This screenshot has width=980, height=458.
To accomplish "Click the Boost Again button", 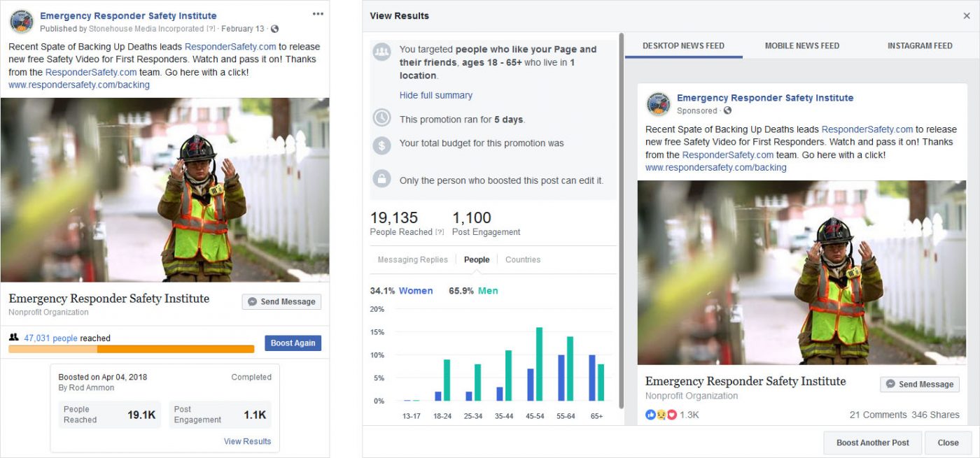I will pos(293,343).
